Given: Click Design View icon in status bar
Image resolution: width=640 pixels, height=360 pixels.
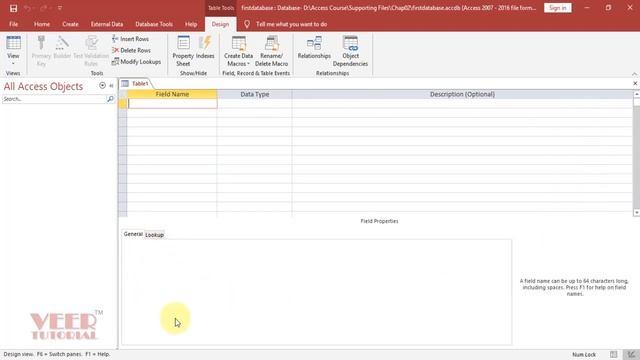Looking at the screenshot, I should 631,354.
